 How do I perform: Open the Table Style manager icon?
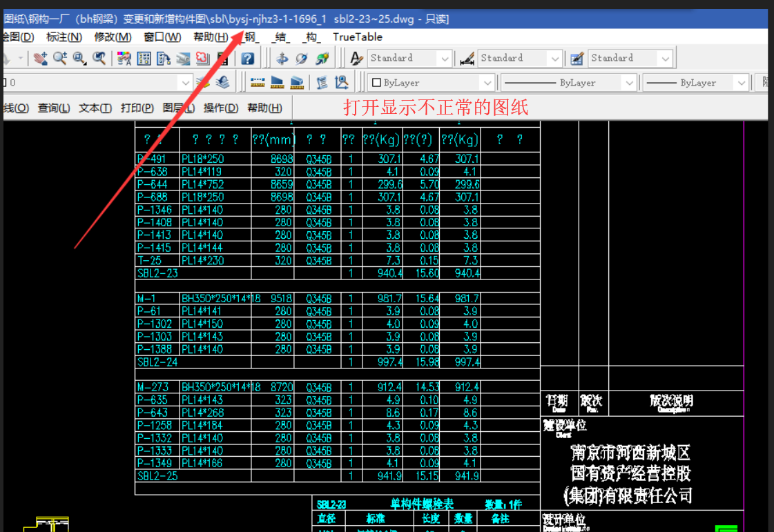(577, 58)
